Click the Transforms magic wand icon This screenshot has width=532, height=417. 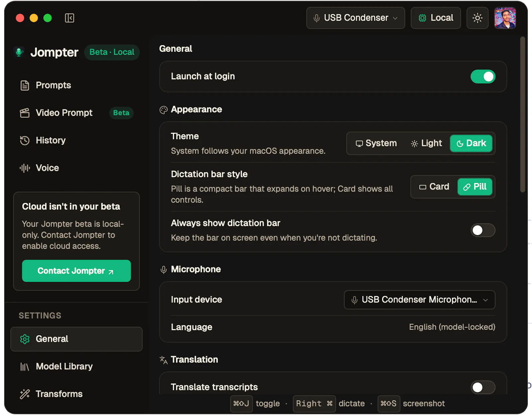click(x=25, y=394)
